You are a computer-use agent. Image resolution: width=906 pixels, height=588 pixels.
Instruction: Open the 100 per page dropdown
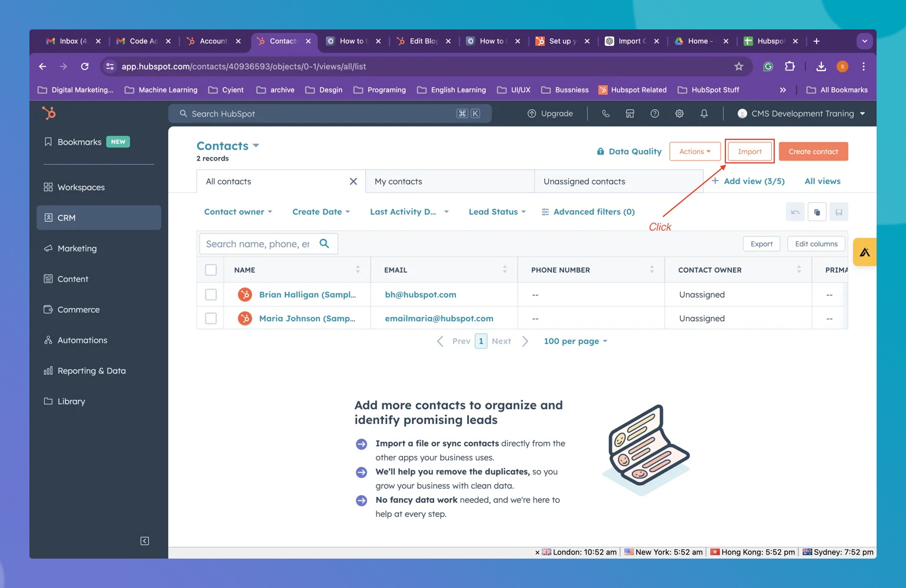click(x=575, y=341)
